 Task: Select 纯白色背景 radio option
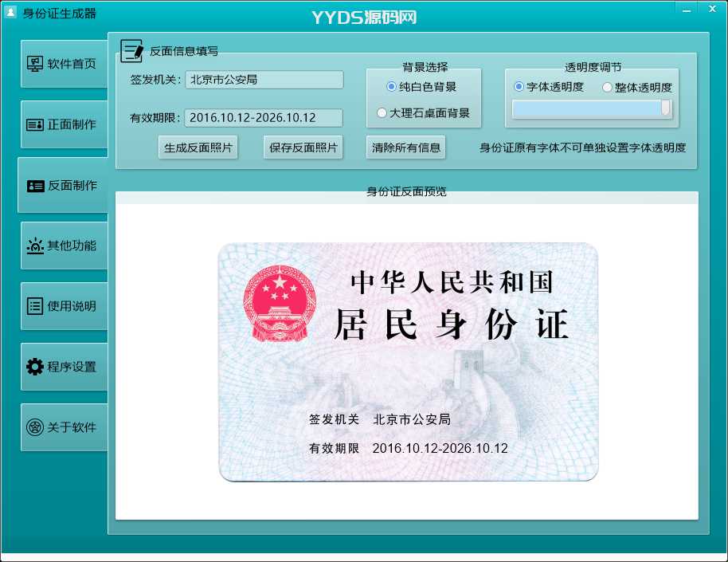tap(391, 87)
